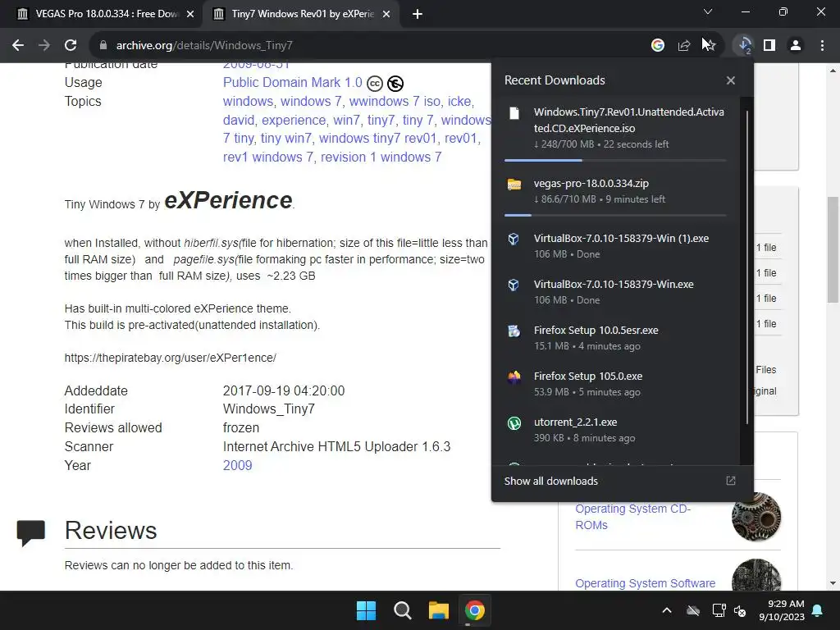The height and width of the screenshot is (630, 840).
Task: Select the Tiny7 Windows Rev01 tab
Action: pyautogui.click(x=300, y=14)
